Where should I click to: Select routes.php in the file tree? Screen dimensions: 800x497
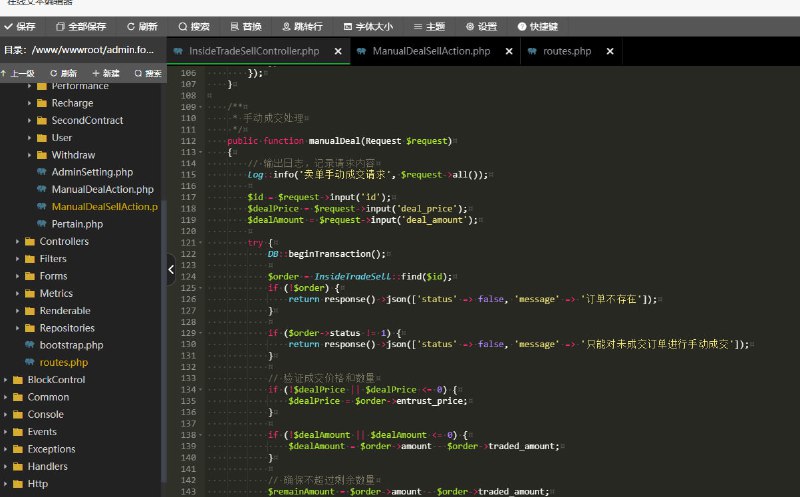tap(64, 362)
